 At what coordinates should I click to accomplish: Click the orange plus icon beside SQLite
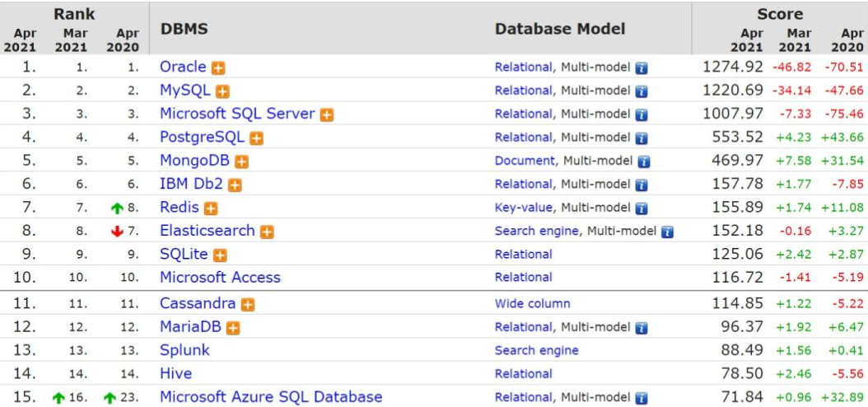tap(221, 255)
